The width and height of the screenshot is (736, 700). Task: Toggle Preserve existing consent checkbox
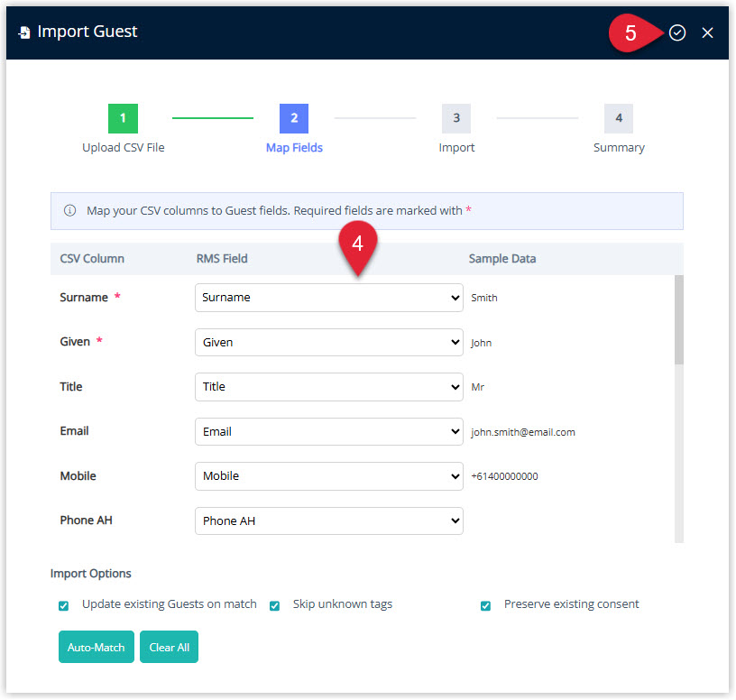[x=486, y=605]
